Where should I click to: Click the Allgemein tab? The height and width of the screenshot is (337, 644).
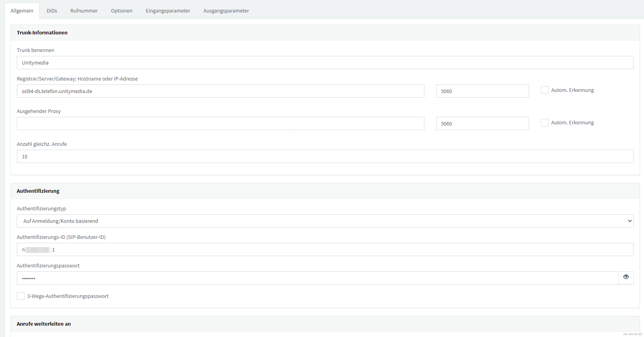coord(22,11)
